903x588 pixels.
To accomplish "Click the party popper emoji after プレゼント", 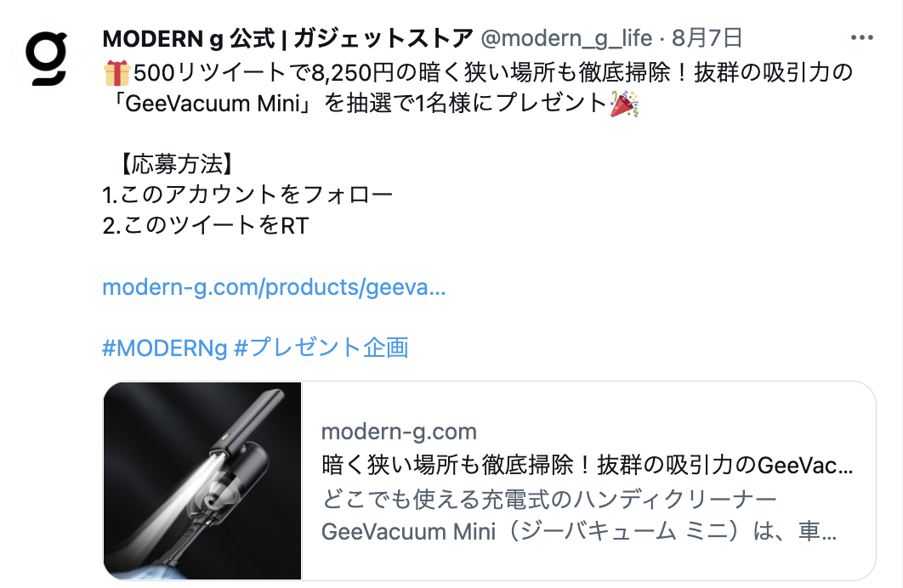I will click(x=624, y=105).
